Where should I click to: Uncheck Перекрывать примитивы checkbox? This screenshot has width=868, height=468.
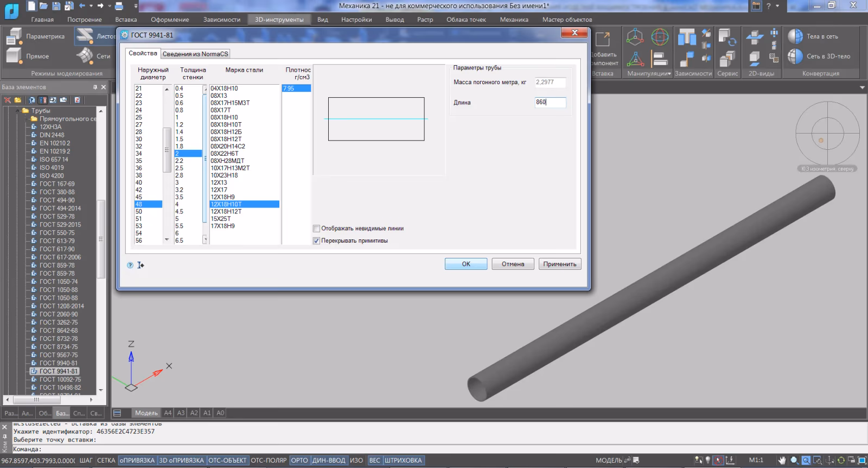pyautogui.click(x=316, y=241)
